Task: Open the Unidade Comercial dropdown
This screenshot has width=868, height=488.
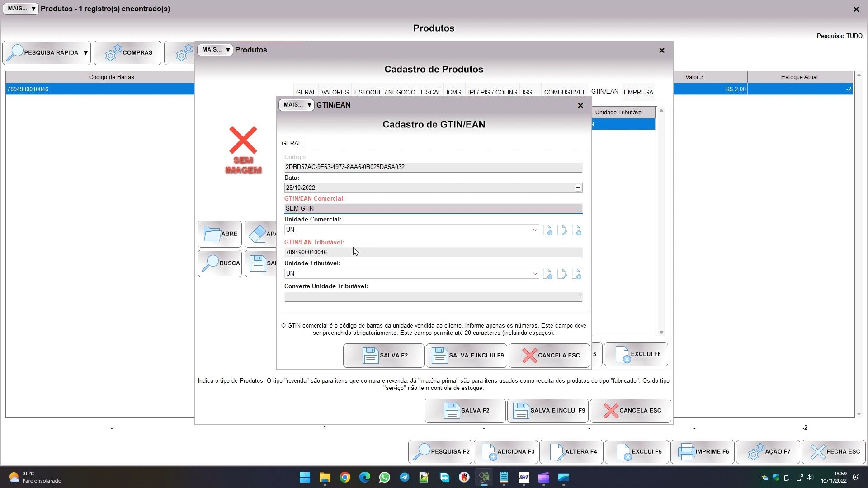Action: (x=535, y=230)
